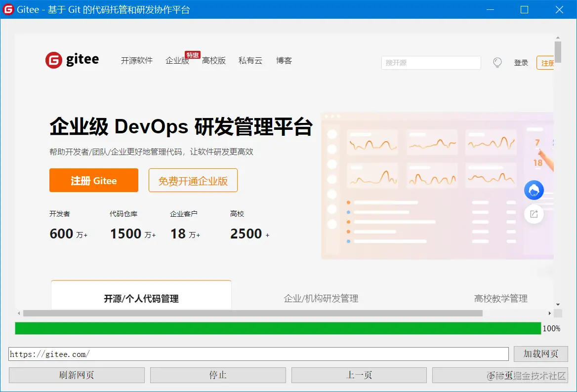577x392 pixels.
Task: Click the green loading progress bar
Action: (x=278, y=328)
